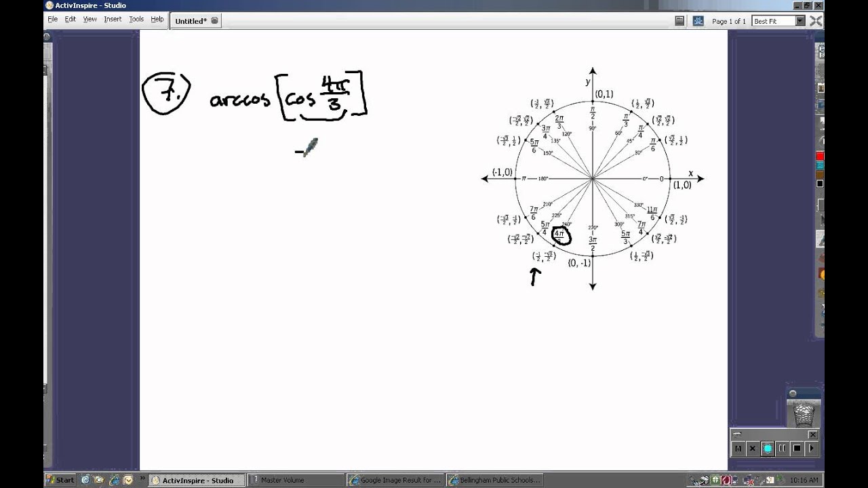Viewport: 868px width, 488px height.
Task: Click the flipchart trash can icon
Action: 804,414
